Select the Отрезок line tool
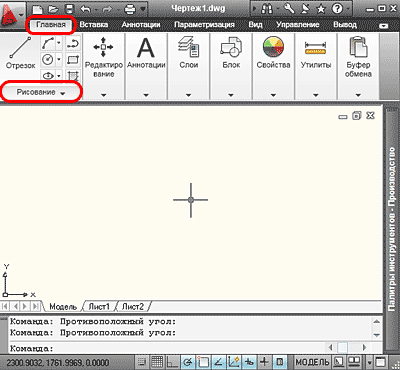Viewport: 400px width, 370px height. [x=20, y=52]
